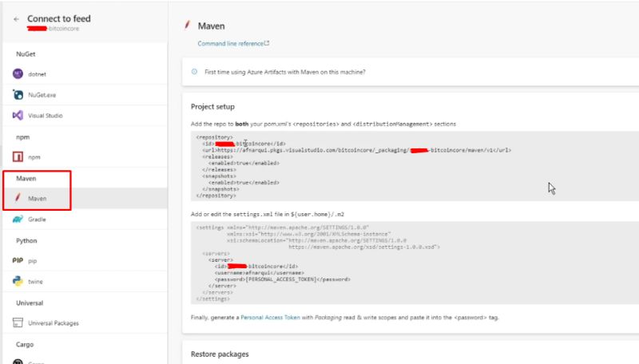Click the afnarqui username line in settings
639x364 pixels.
click(259, 273)
